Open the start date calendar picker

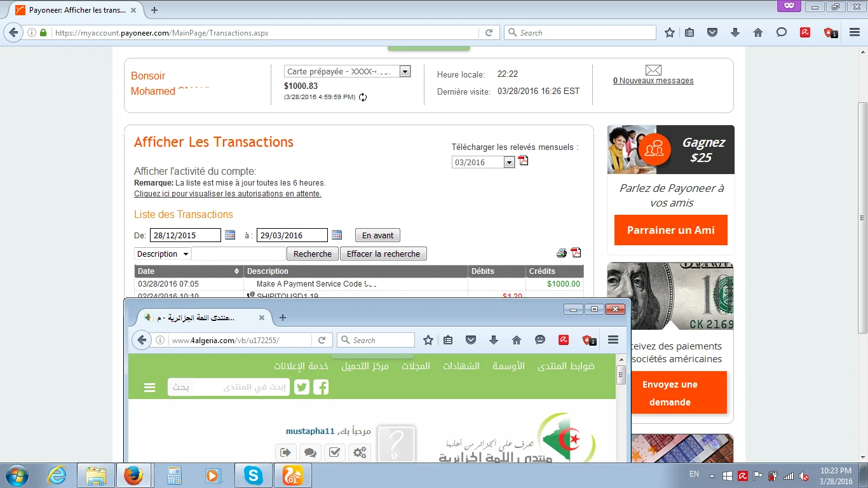point(230,235)
